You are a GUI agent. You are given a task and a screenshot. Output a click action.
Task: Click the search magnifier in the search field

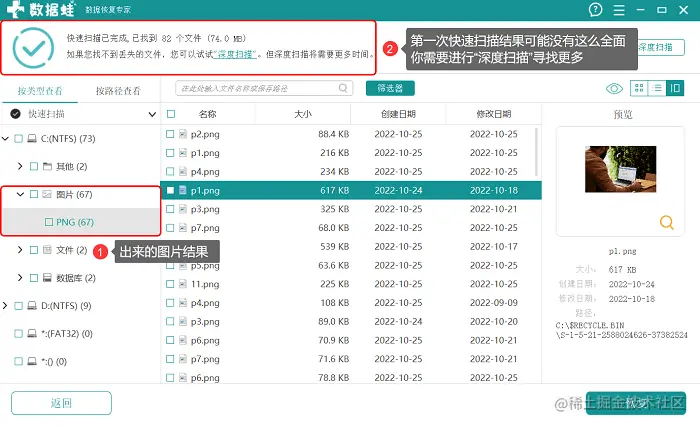[x=343, y=88]
